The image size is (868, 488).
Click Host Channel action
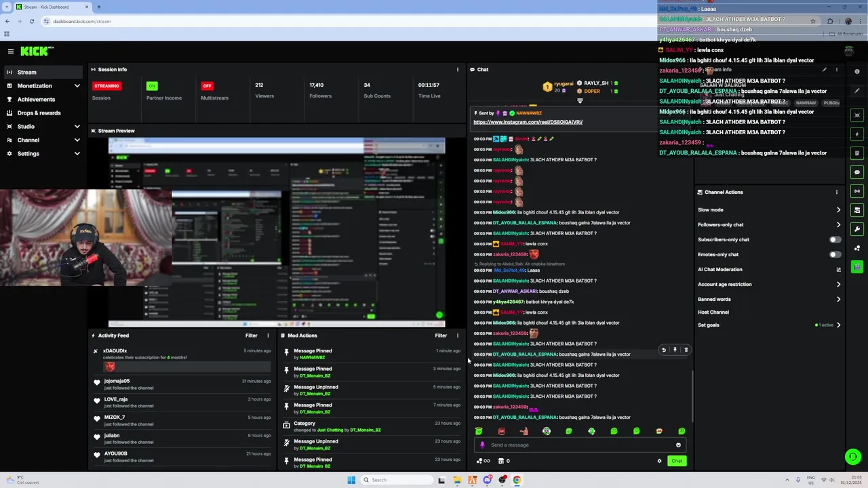pyautogui.click(x=713, y=312)
